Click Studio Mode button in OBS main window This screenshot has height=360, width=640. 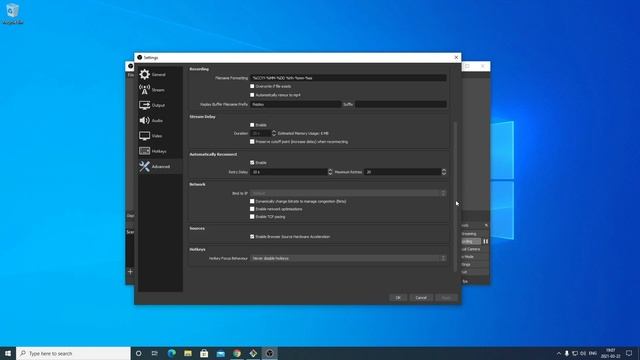[469, 257]
